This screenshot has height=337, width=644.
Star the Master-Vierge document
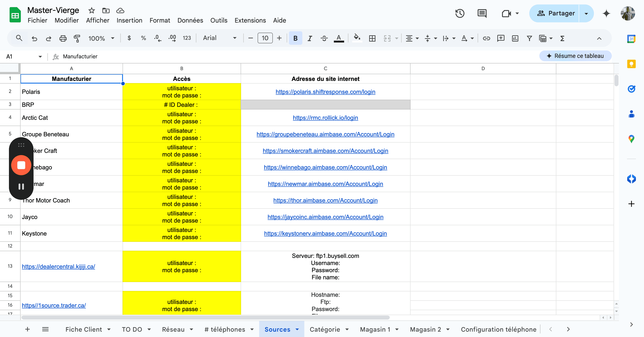point(91,11)
